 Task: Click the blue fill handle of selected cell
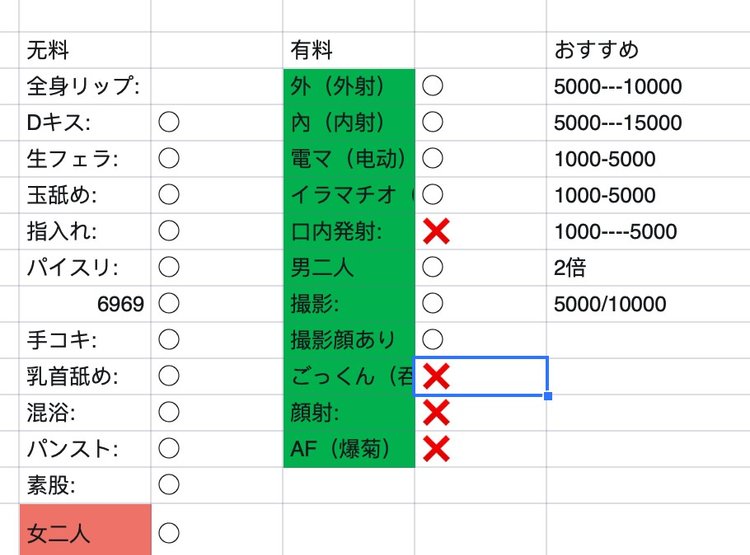[547, 396]
